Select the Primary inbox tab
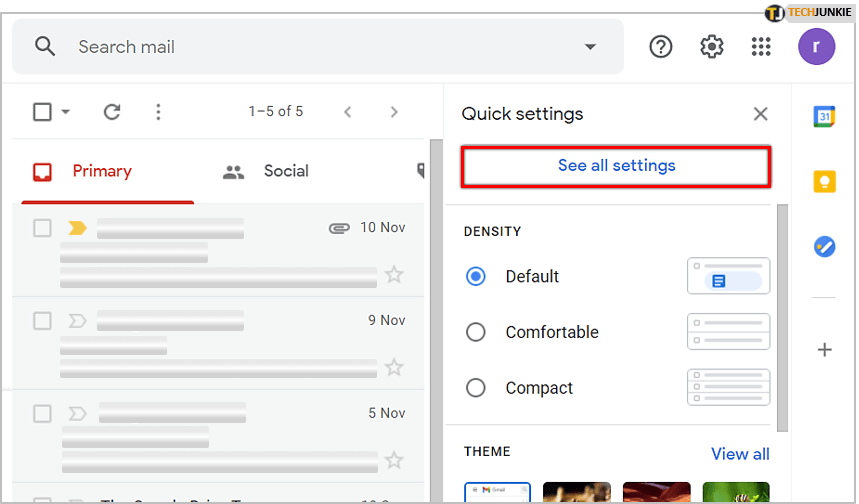 (x=100, y=171)
